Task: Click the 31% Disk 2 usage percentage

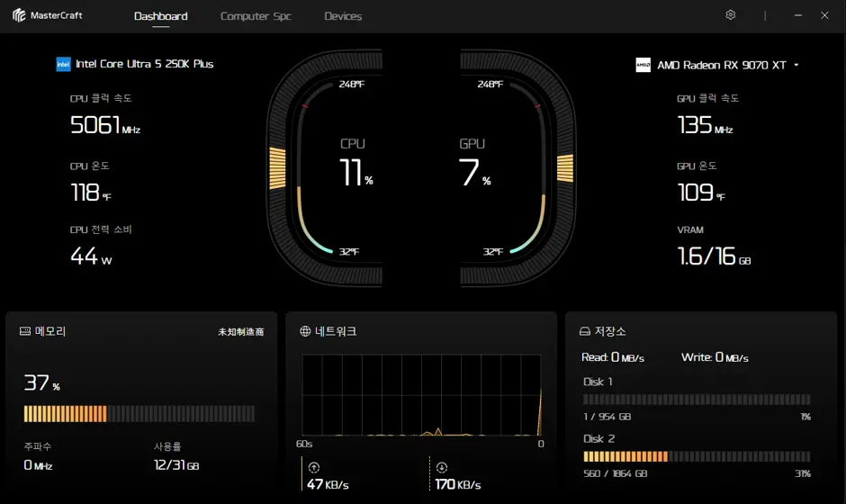Action: pyautogui.click(x=802, y=473)
